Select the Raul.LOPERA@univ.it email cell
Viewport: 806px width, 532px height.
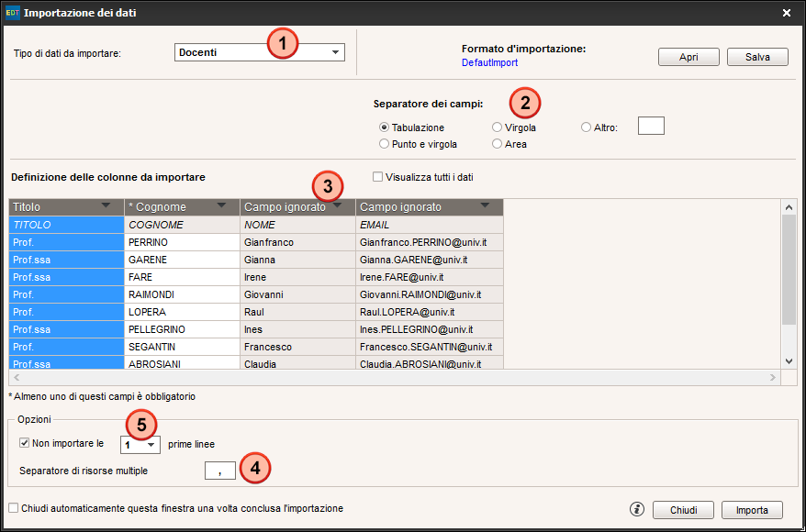coord(430,312)
